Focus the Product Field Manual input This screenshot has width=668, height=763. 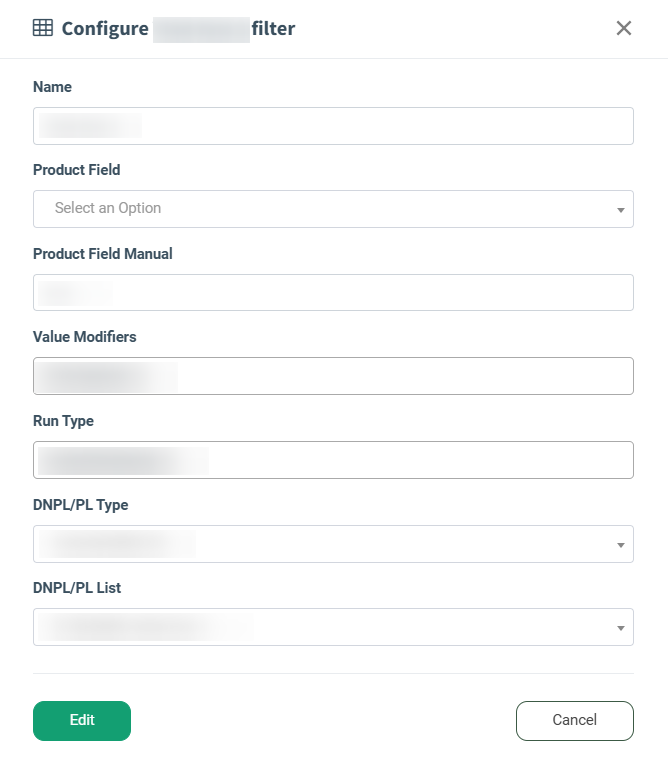coord(333,293)
